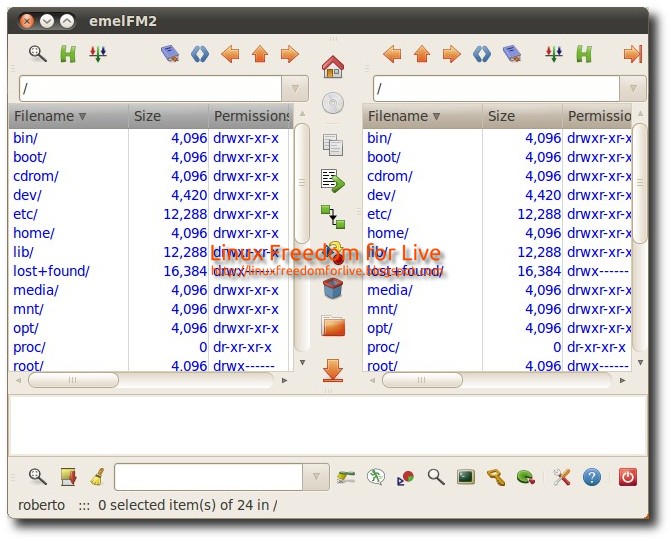The height and width of the screenshot is (542, 672).
Task: Click the right pane vertical scrollbar
Action: [x=640, y=183]
